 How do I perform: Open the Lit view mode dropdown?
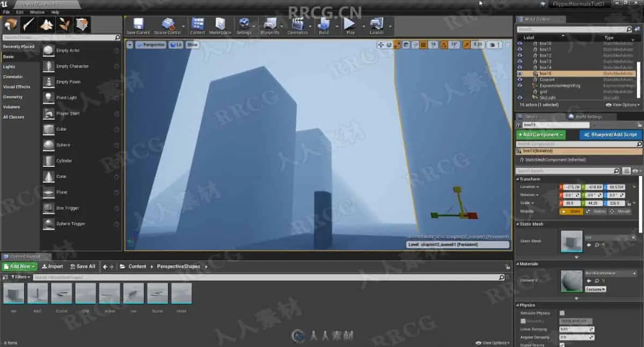click(176, 45)
